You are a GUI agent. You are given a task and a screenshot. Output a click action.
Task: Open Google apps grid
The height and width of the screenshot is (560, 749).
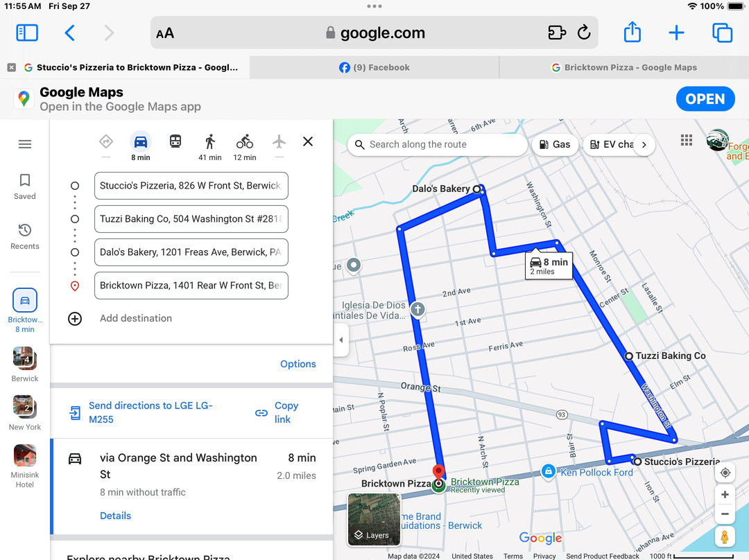687,140
